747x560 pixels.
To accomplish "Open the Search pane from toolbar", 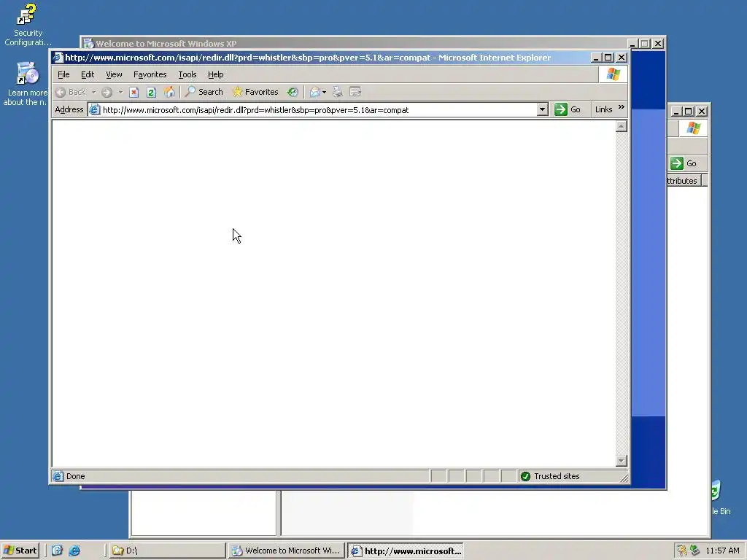I will (x=204, y=92).
